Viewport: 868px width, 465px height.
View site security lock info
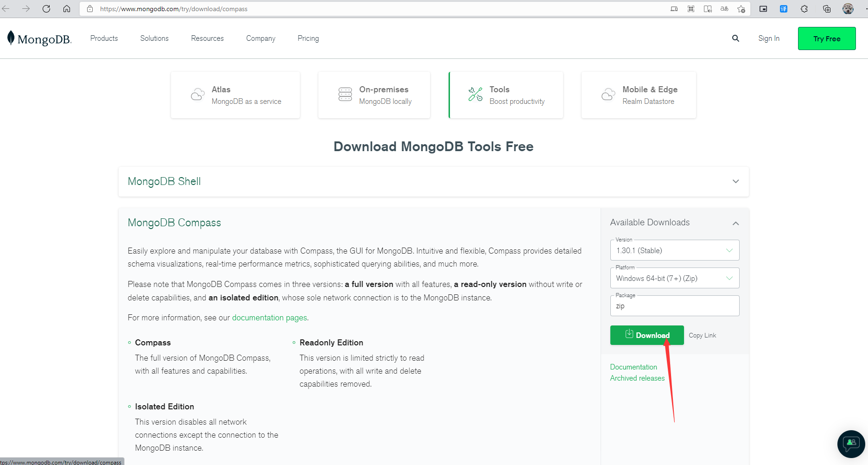click(90, 9)
